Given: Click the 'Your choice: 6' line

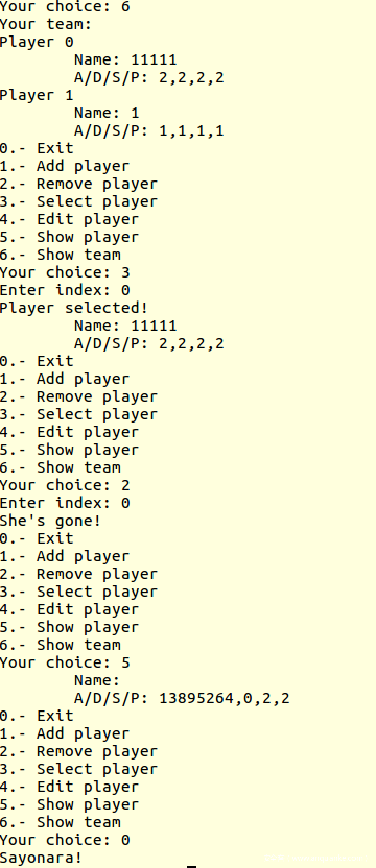Looking at the screenshot, I should (65, 7).
